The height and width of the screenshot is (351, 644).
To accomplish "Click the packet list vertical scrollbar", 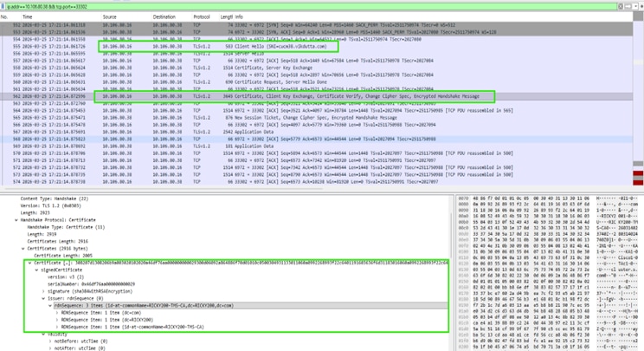I will 638,99.
